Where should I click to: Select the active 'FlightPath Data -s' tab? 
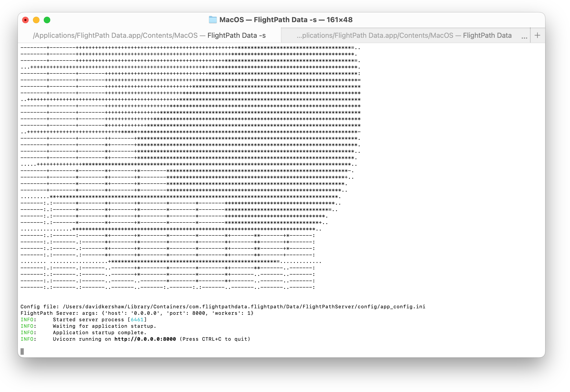point(149,35)
